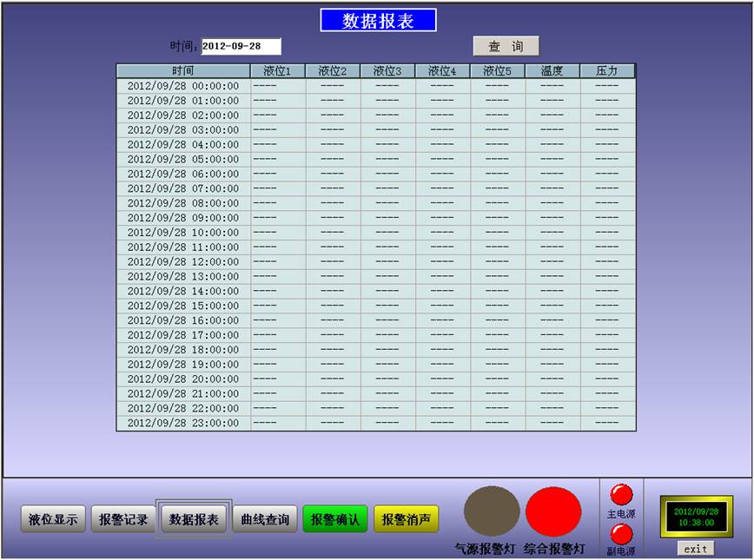Viewport: 754px width, 560px height.
Task: Click the 液位1 column header
Action: point(278,71)
